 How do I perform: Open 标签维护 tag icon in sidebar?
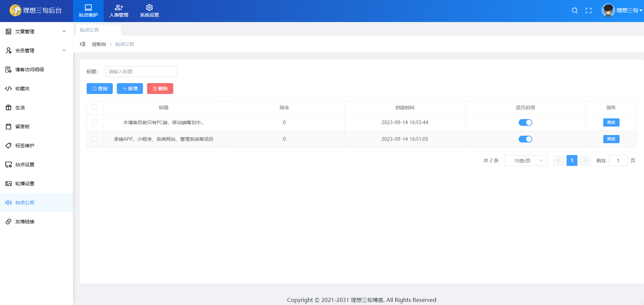8,146
